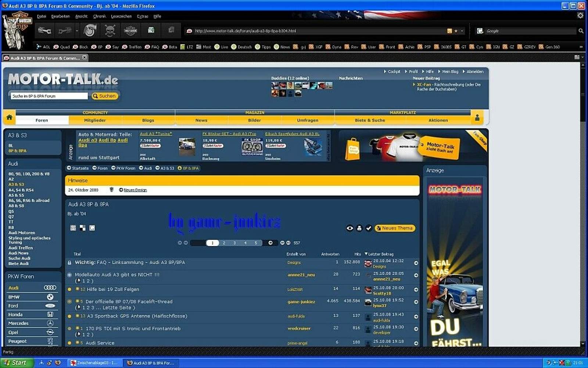Click the bookmark star in address bar
This screenshot has height=368, width=588.
pos(456,31)
